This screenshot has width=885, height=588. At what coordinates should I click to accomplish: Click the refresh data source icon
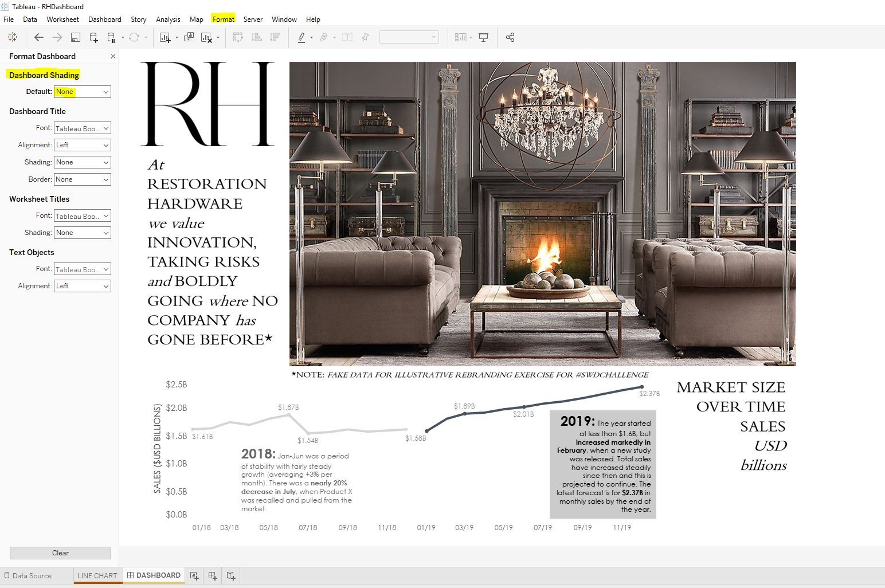pos(134,37)
